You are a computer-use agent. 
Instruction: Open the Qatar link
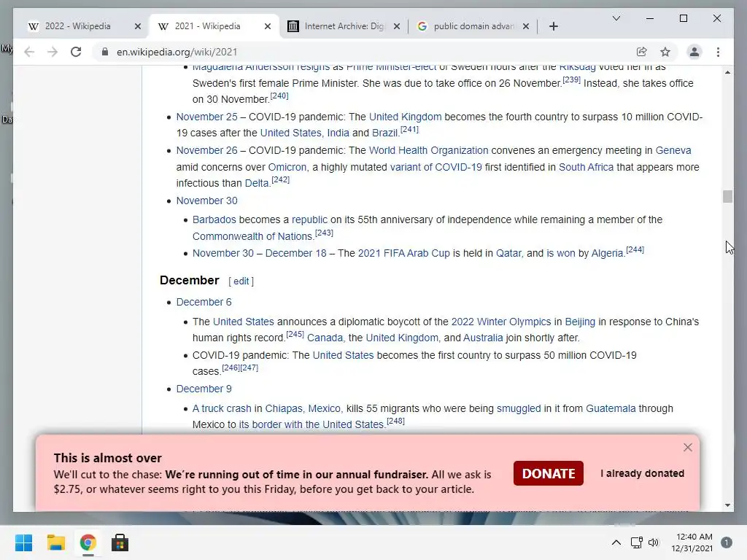point(508,253)
